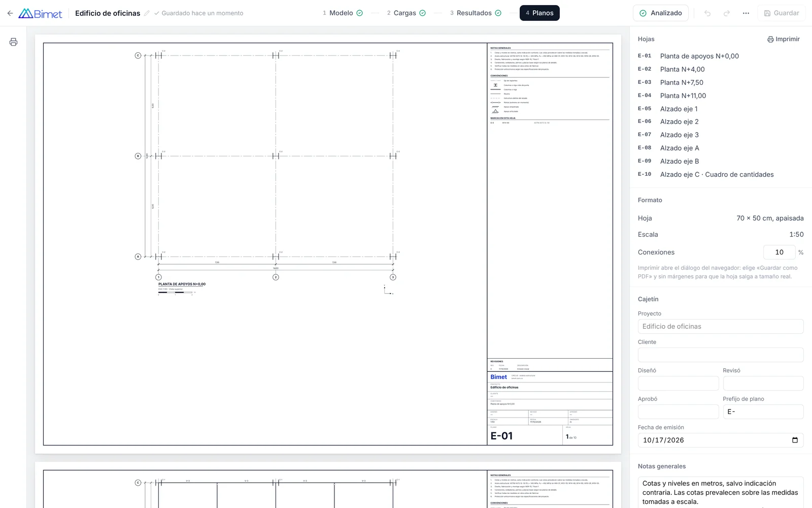Open the Bimet logo home link
Viewport: 812px width, 508px height.
coord(40,13)
